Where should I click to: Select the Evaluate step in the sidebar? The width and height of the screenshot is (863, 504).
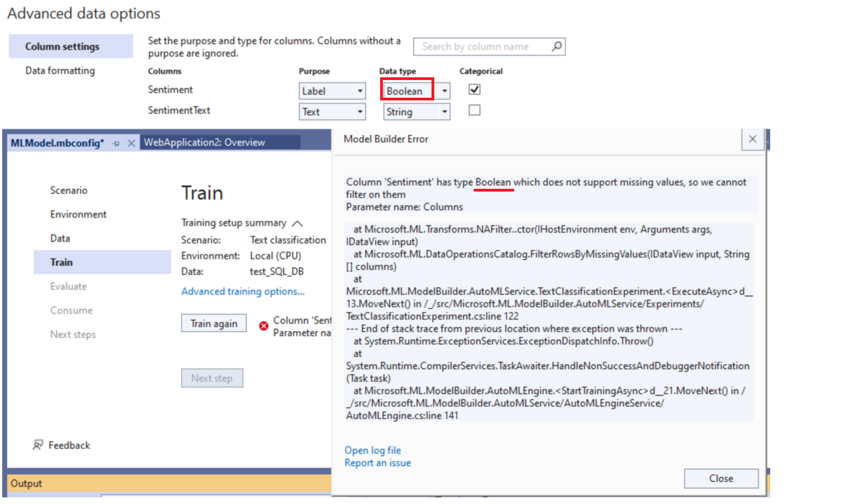coord(68,286)
